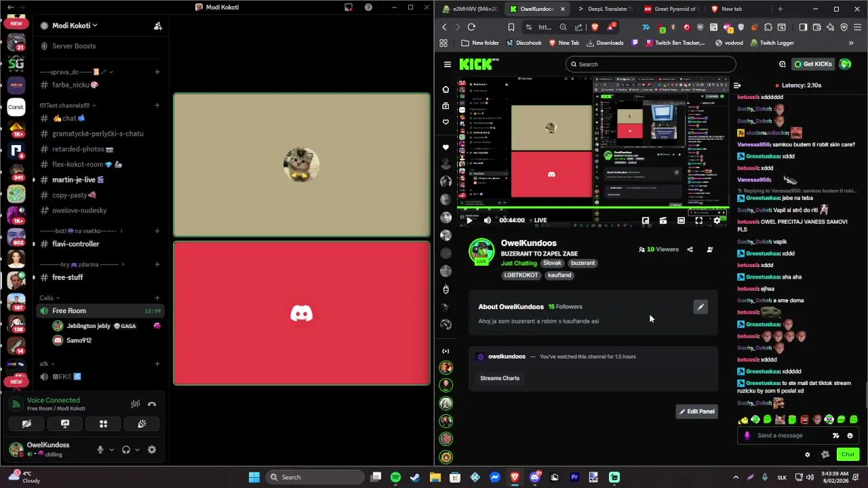The image size is (868, 488).
Task: Click the Kick search field
Action: [x=650, y=64]
